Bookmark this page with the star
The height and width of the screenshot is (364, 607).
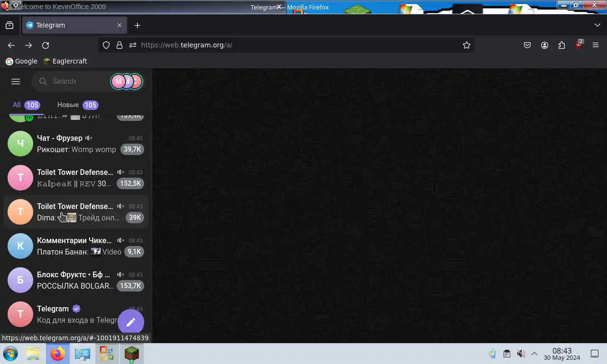(x=467, y=45)
